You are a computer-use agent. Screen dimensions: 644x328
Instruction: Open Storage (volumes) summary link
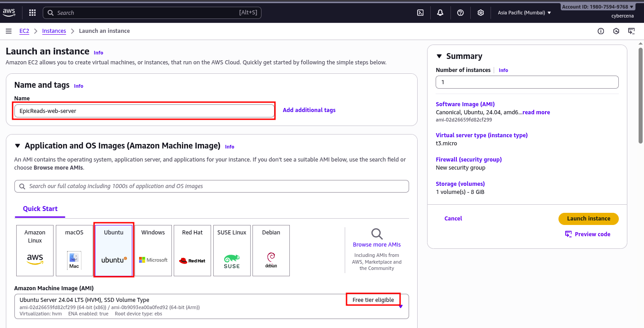click(460, 184)
